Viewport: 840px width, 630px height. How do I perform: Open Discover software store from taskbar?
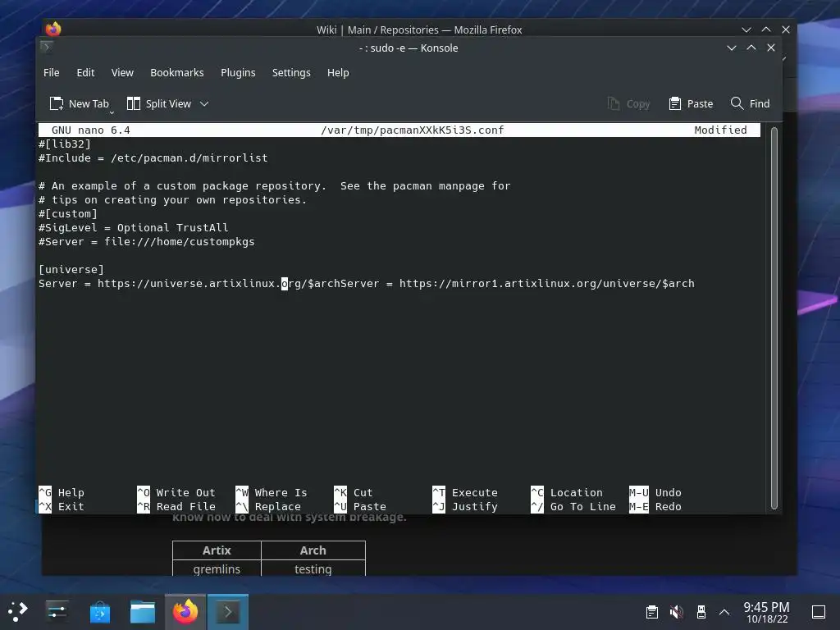99,611
